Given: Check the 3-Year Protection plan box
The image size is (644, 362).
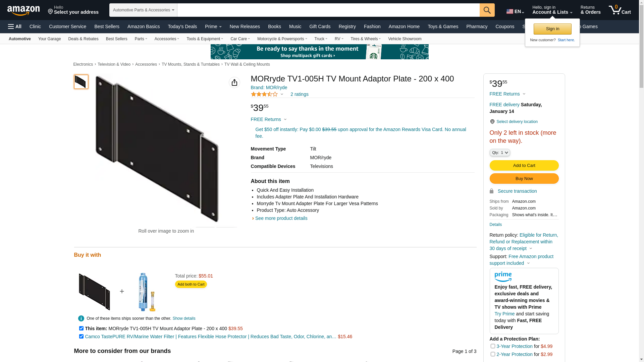Looking at the screenshot, I should tap(493, 346).
